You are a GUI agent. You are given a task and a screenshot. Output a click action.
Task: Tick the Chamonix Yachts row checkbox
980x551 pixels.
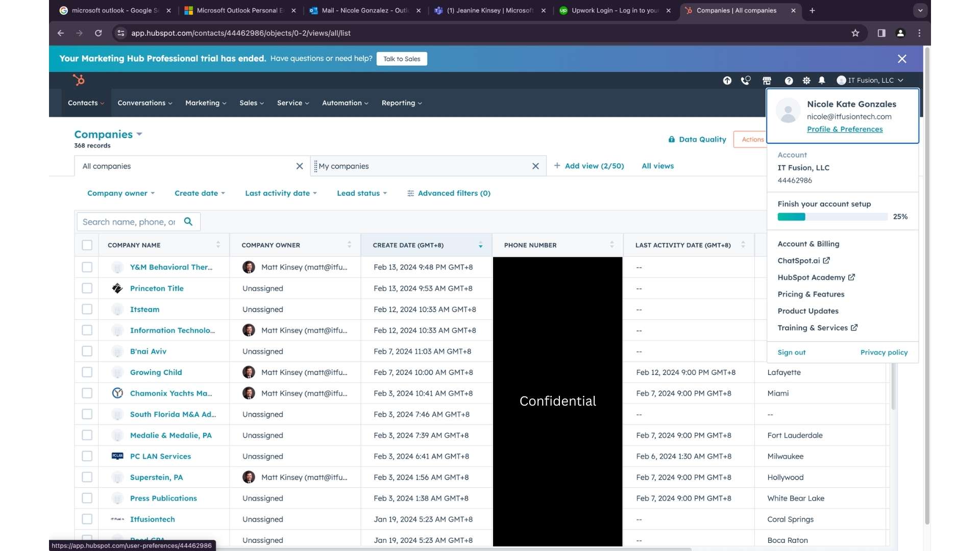pos(87,393)
